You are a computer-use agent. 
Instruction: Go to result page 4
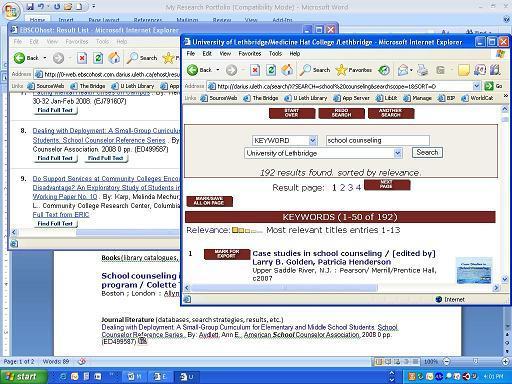(x=358, y=188)
